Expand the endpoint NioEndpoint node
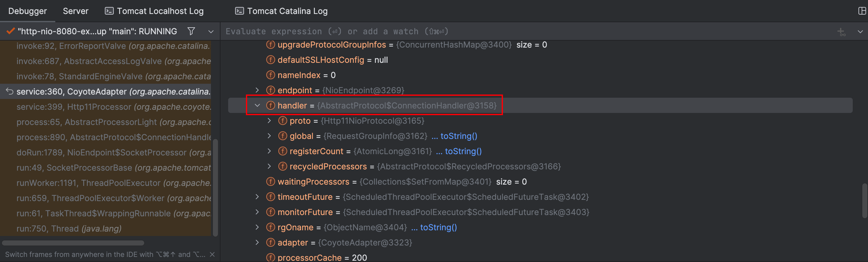 coord(257,90)
